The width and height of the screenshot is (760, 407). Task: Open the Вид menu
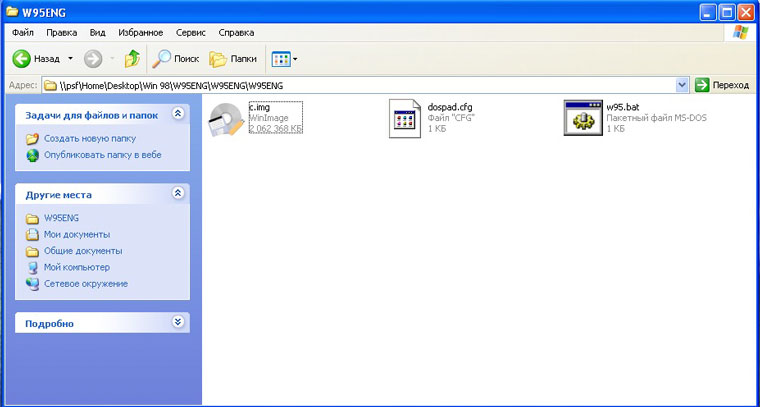[97, 33]
